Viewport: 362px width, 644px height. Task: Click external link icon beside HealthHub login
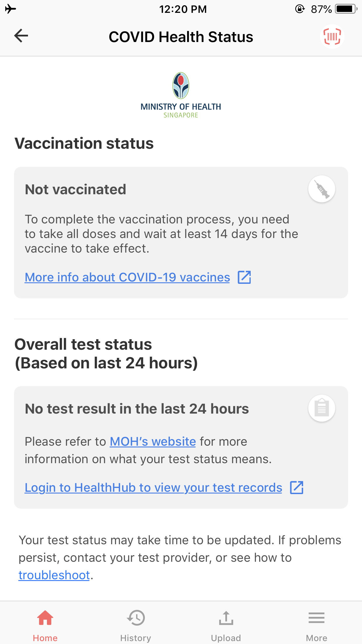297,487
